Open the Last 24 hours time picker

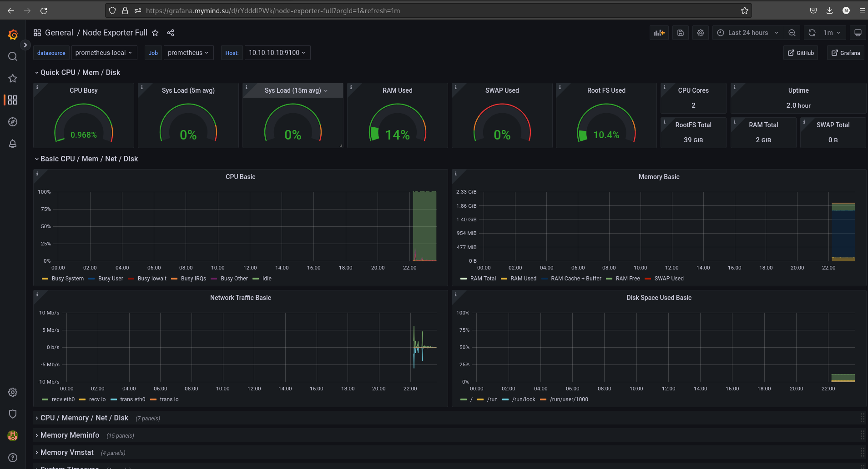[748, 33]
